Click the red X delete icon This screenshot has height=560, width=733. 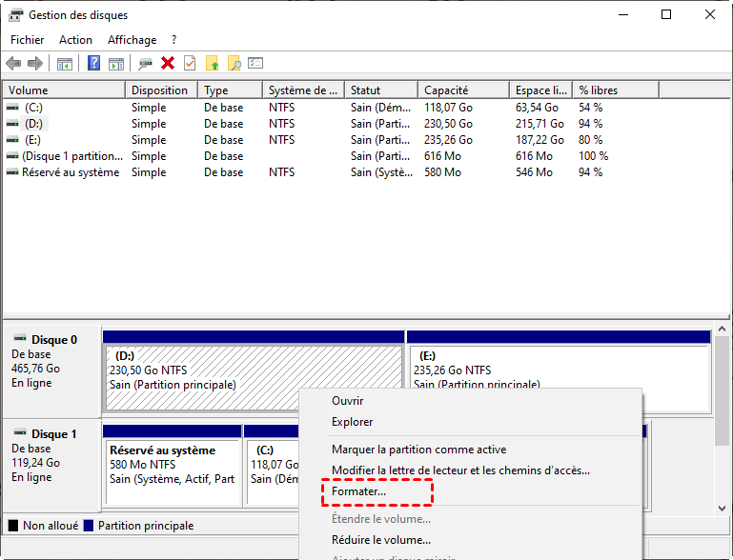pyautogui.click(x=168, y=63)
